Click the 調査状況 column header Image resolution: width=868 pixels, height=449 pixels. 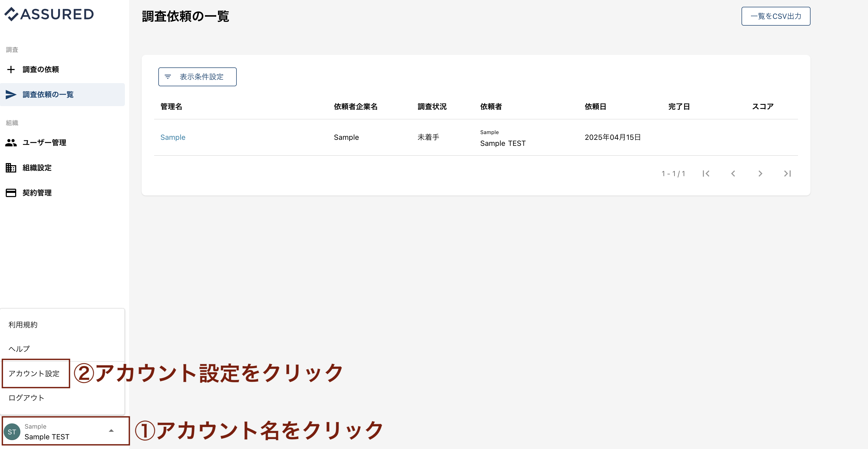[432, 107]
